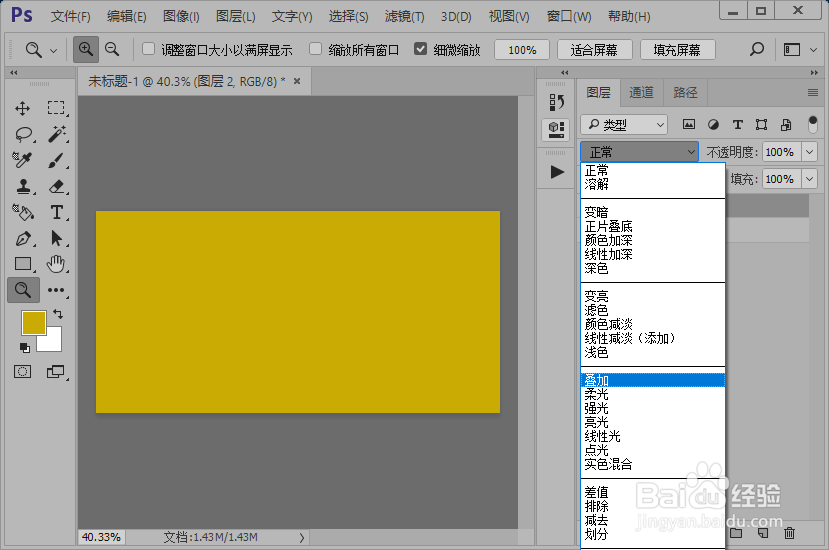Open the search magnifier icon

[757, 50]
